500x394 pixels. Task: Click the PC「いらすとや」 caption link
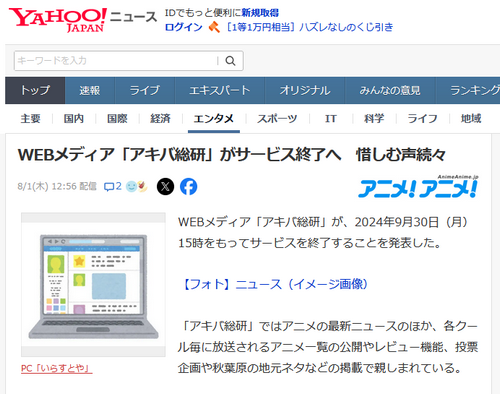(x=57, y=368)
